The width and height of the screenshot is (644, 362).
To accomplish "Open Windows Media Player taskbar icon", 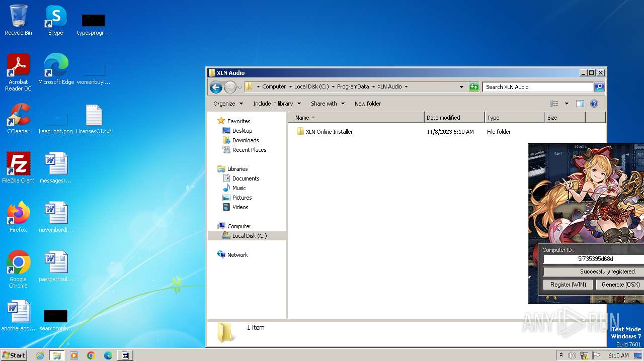I will (x=74, y=355).
